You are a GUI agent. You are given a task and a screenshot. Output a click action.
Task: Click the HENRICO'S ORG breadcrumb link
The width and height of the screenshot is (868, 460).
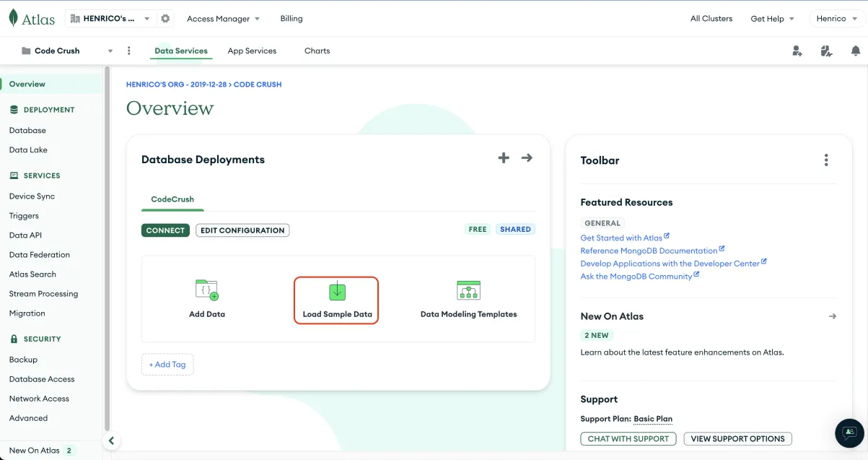(177, 84)
